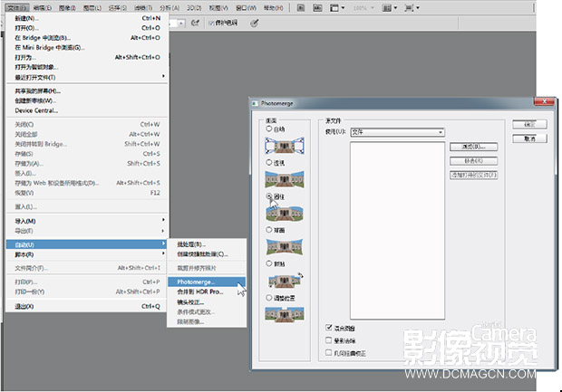
Task: Open the 视图(V) menu
Action: pyautogui.click(x=218, y=8)
